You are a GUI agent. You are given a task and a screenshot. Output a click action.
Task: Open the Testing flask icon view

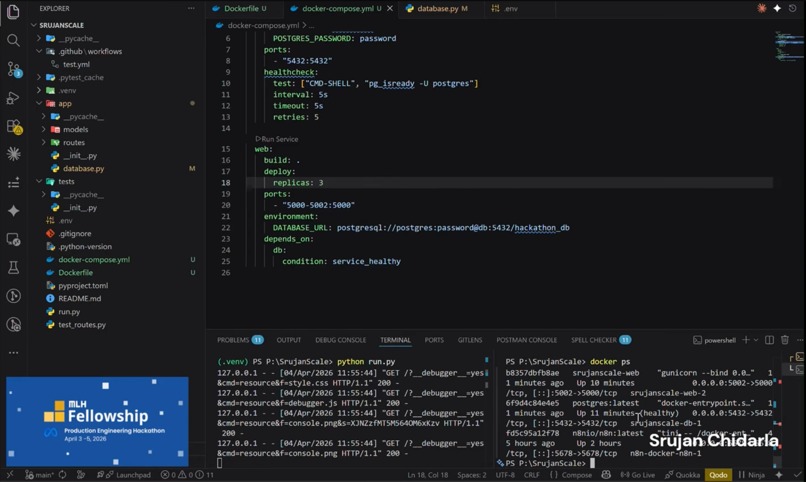coord(13,267)
